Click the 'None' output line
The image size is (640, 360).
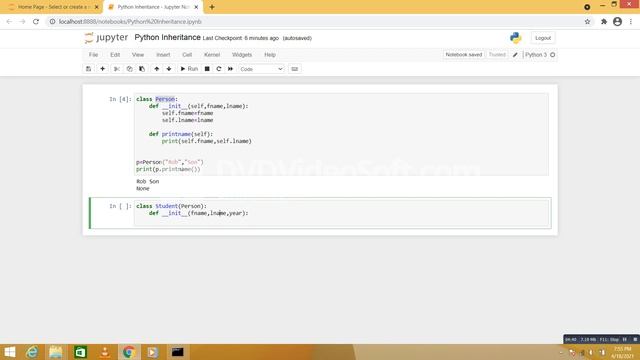pos(143,189)
